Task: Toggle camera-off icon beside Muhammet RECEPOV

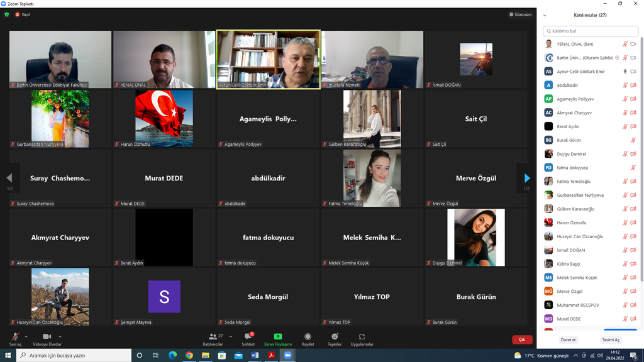Action: (x=633, y=305)
